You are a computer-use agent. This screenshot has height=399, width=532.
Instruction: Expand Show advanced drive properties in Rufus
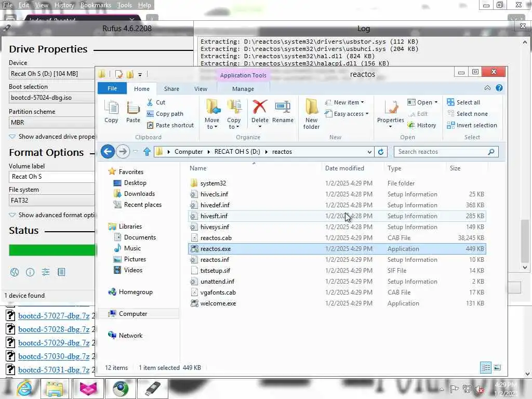coord(52,137)
